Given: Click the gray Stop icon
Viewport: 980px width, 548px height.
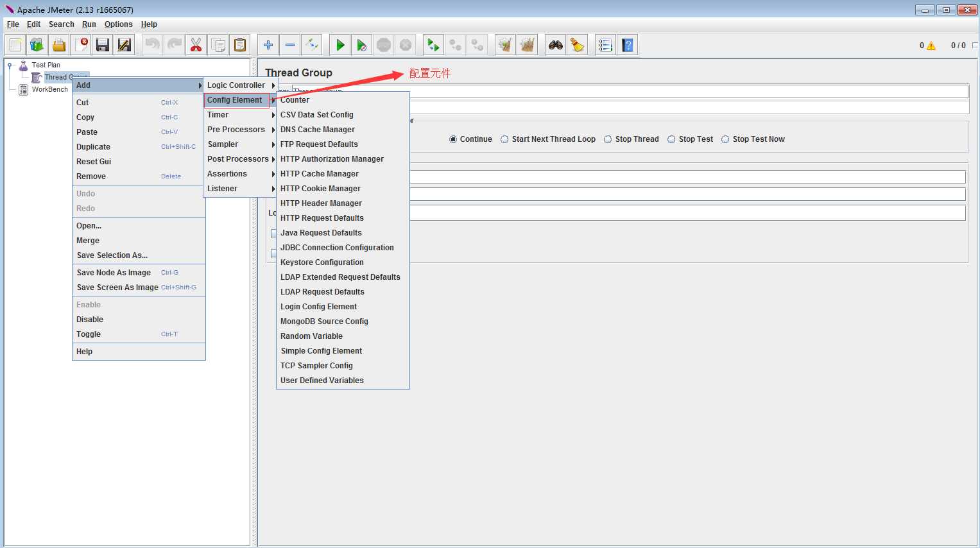Looking at the screenshot, I should pos(384,45).
